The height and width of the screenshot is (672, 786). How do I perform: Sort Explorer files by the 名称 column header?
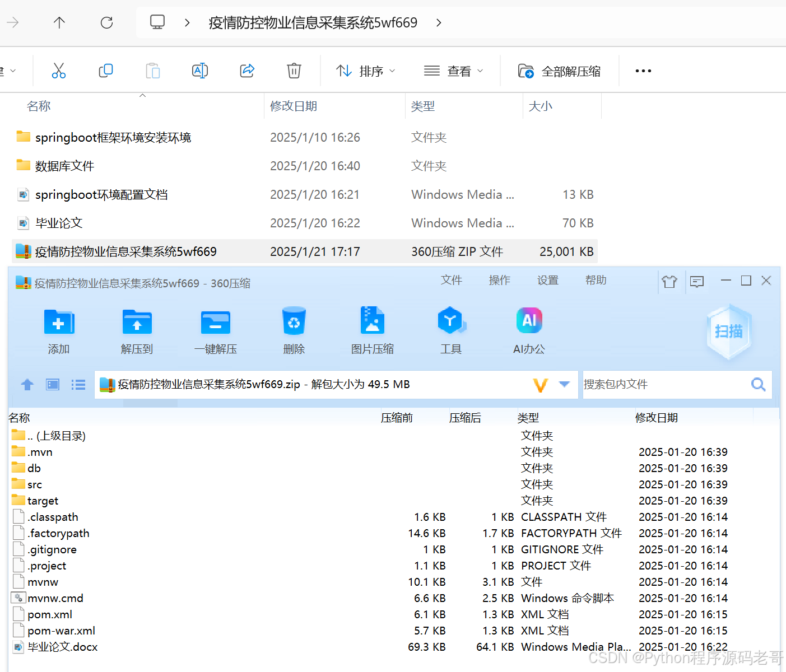coord(39,106)
